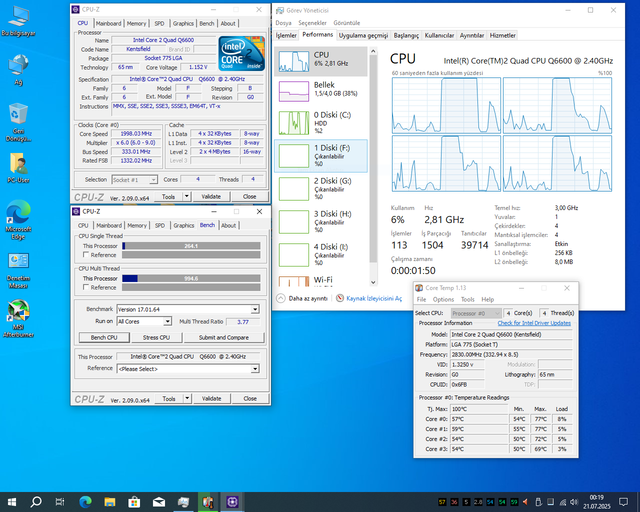Switch to Core Temp taskbar icon

(x=208, y=502)
